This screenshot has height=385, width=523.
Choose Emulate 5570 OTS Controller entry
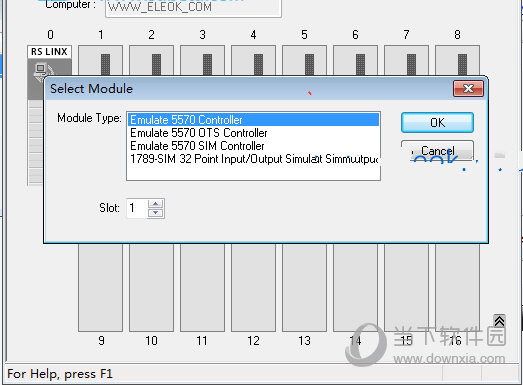click(x=253, y=133)
